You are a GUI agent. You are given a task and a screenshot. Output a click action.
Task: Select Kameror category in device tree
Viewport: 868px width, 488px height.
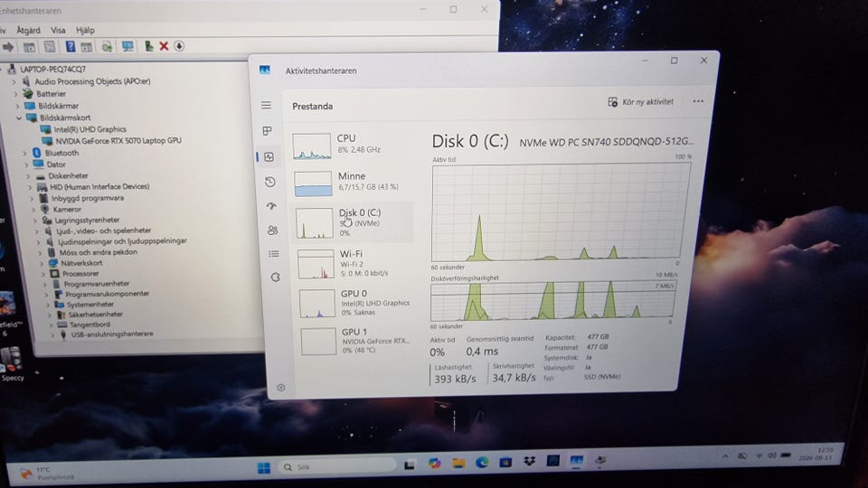(x=67, y=210)
